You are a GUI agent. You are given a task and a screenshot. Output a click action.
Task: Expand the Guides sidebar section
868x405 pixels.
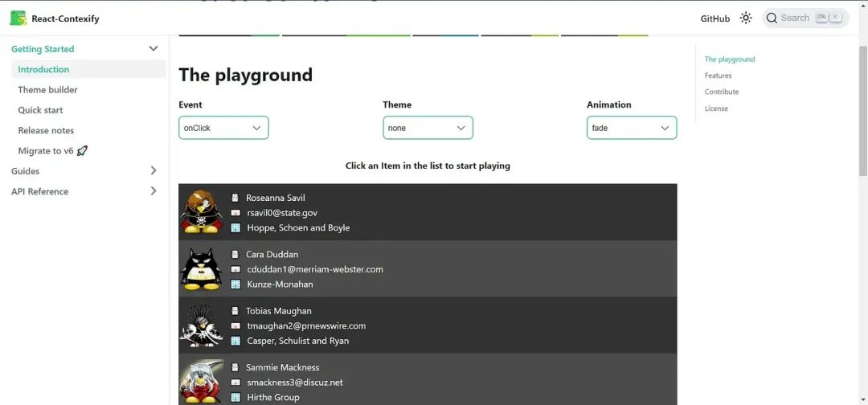(154, 170)
